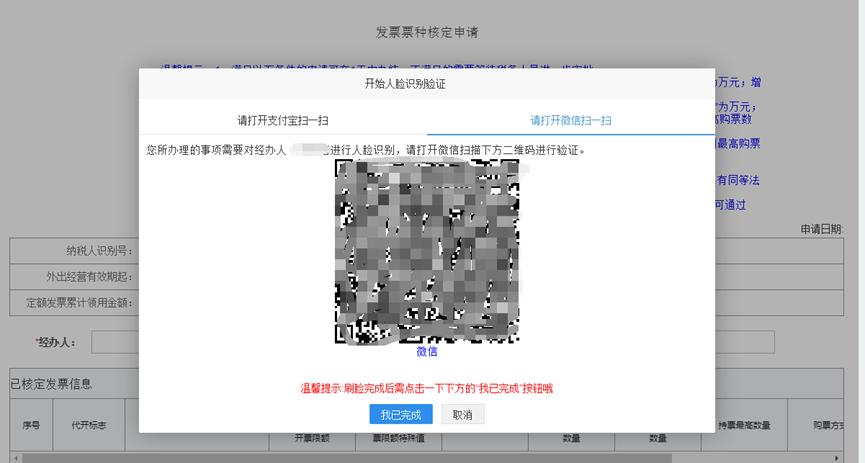The image size is (865, 463).
Task: Click the 外出经营有效期起 label
Action: 89,277
